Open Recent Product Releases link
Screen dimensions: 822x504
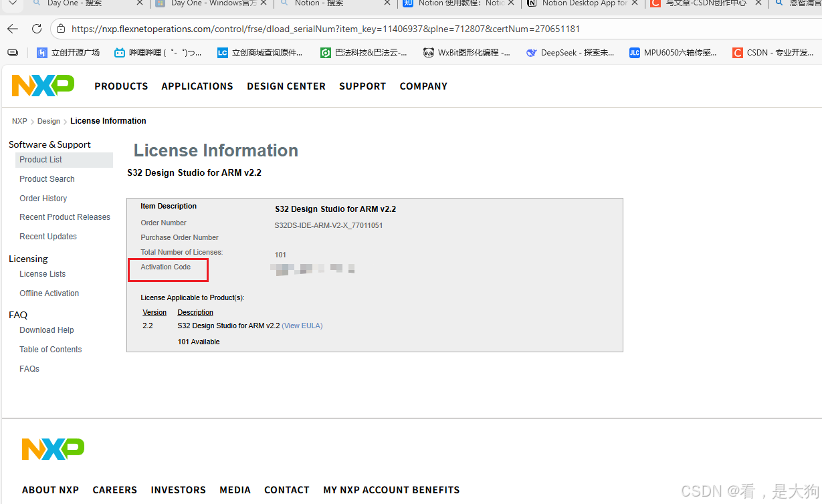coord(65,217)
